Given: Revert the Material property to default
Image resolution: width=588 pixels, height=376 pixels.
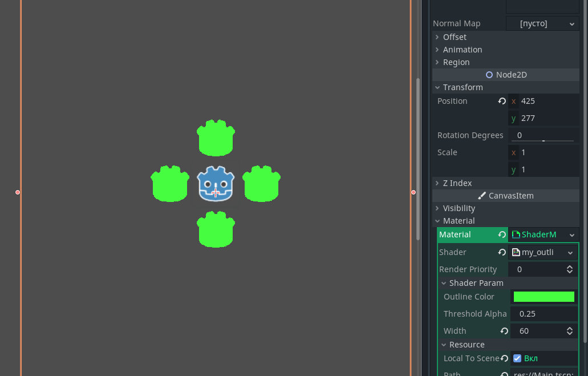Looking at the screenshot, I should 502,235.
